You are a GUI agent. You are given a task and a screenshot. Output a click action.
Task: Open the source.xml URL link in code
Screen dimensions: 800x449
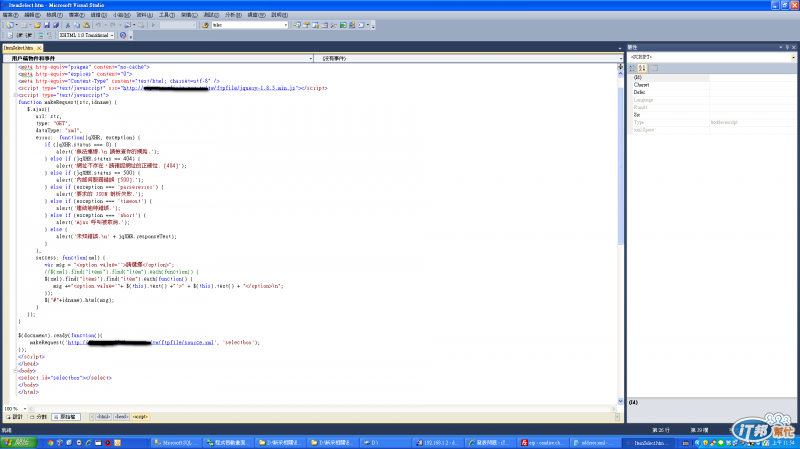coord(141,342)
